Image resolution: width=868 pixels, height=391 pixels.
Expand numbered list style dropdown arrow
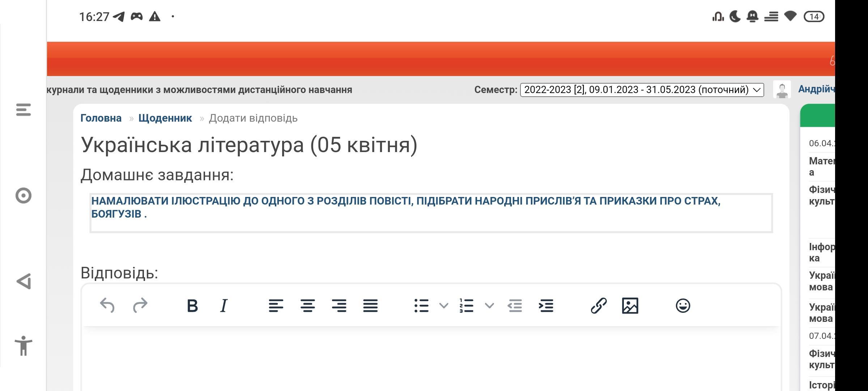pos(489,306)
